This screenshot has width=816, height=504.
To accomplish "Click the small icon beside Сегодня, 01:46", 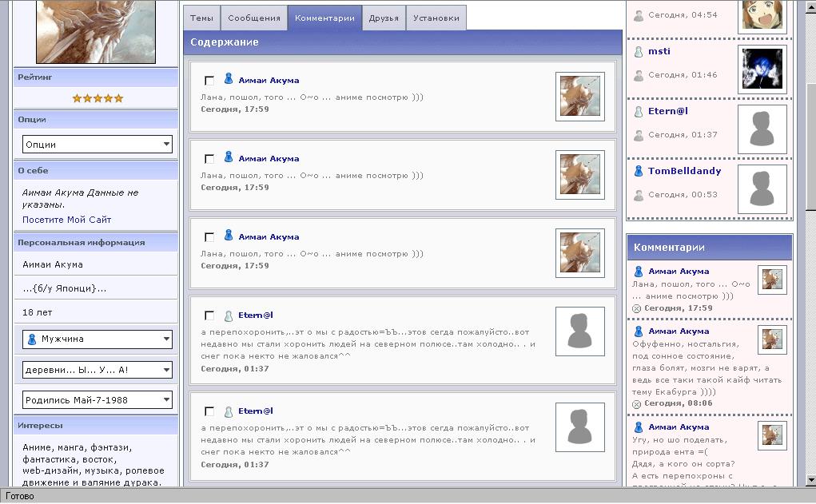I will click(639, 75).
